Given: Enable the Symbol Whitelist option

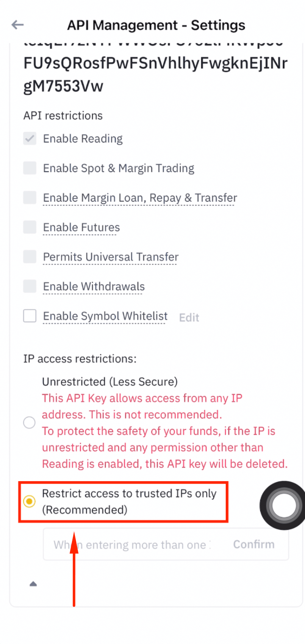Looking at the screenshot, I should [x=29, y=316].
